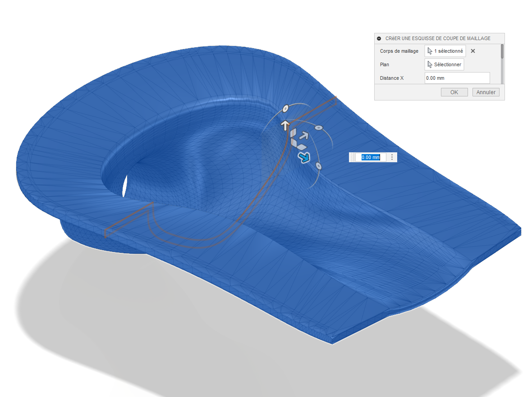Collapse the mesh section sketch dialog
Image resolution: width=532 pixels, height=397 pixels.
point(379,38)
